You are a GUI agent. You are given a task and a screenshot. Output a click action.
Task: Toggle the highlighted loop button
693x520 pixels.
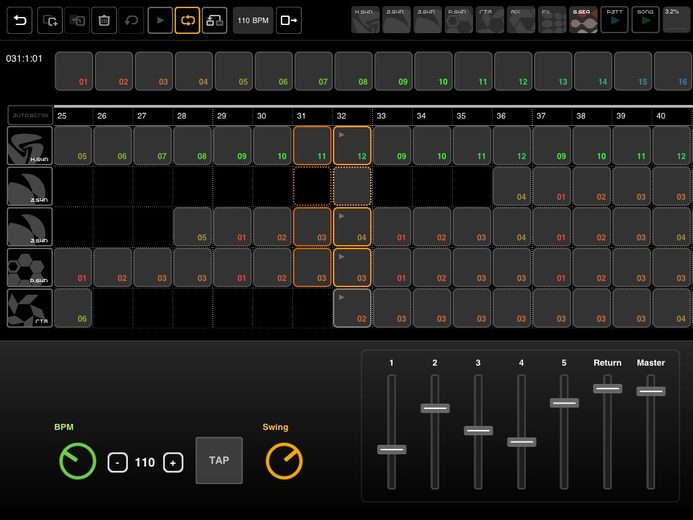pos(187,20)
